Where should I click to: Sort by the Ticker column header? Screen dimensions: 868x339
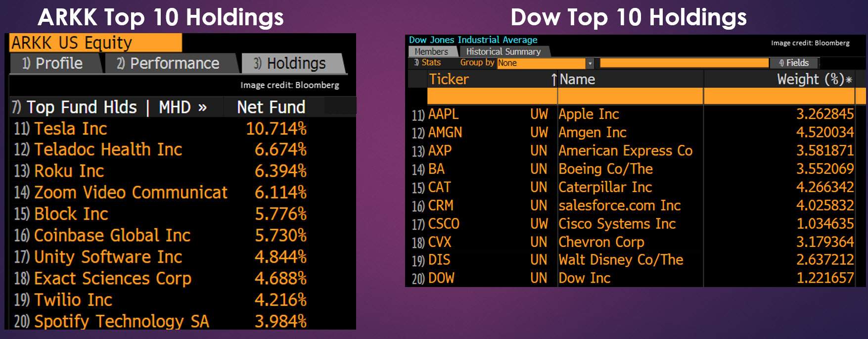coord(449,79)
